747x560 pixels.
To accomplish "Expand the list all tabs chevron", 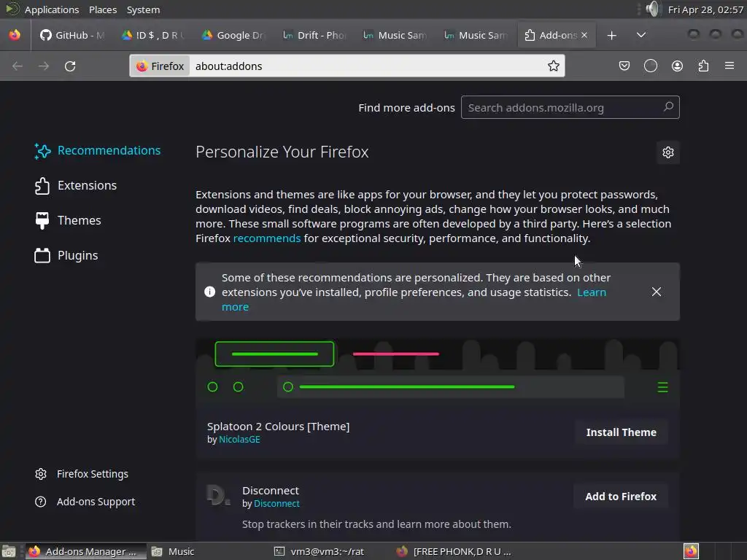I will [x=641, y=35].
